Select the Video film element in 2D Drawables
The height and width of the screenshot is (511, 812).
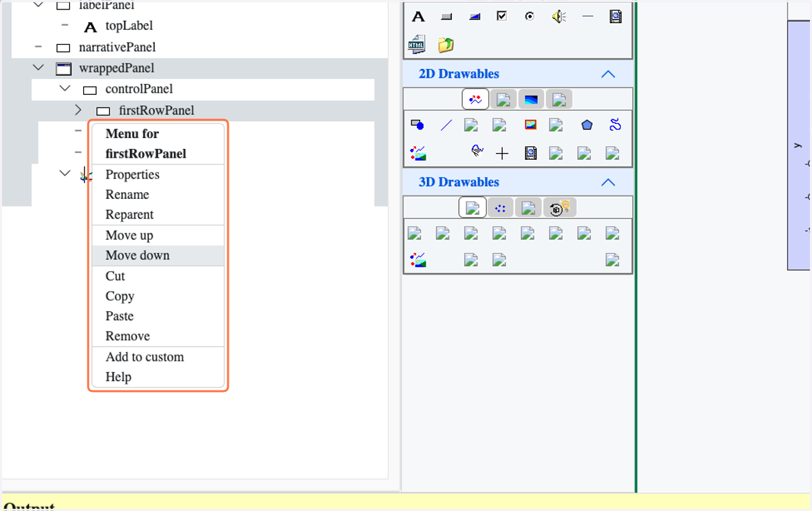click(531, 154)
